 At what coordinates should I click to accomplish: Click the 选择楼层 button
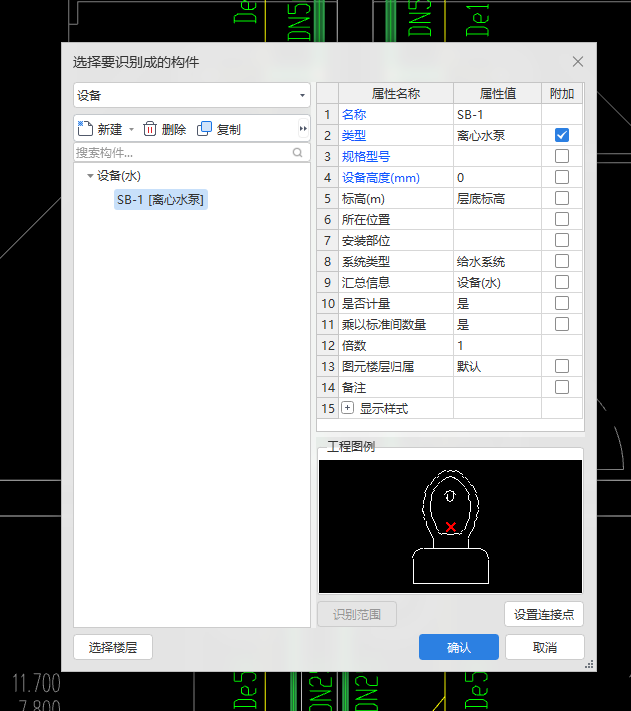coord(113,647)
